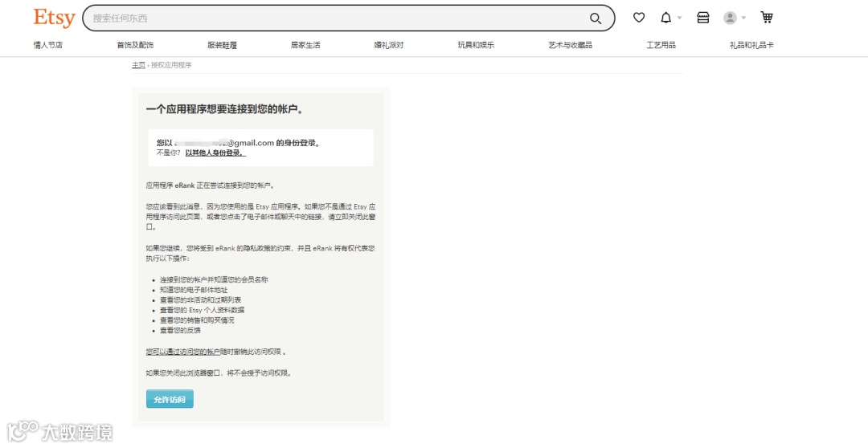868x448 pixels.
Task: Expand notifications dropdown arrow
Action: tap(680, 18)
